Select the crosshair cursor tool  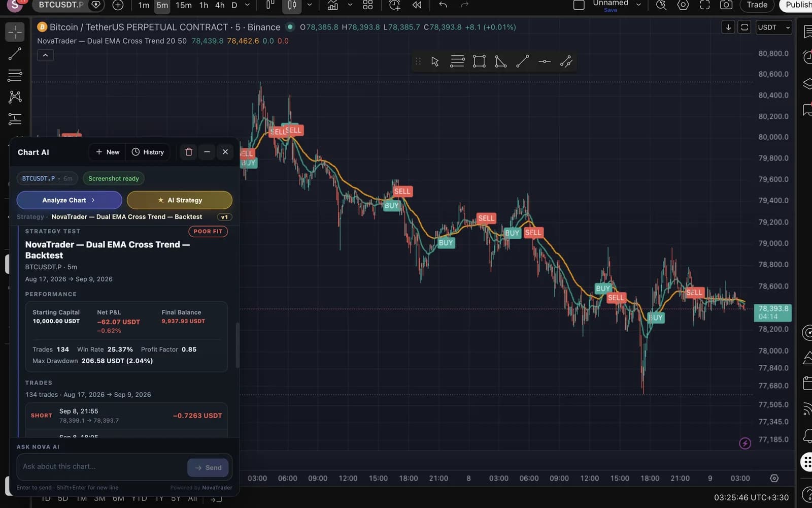click(x=15, y=32)
